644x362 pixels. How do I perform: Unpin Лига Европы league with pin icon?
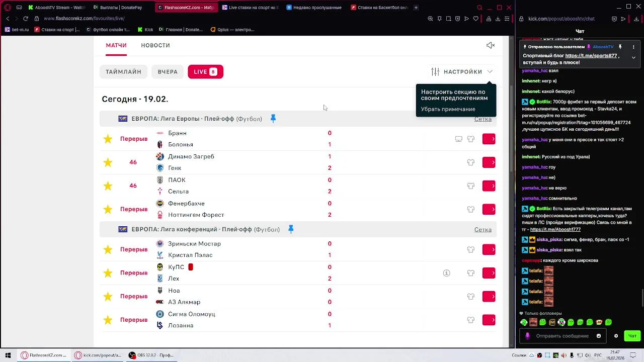273,119
